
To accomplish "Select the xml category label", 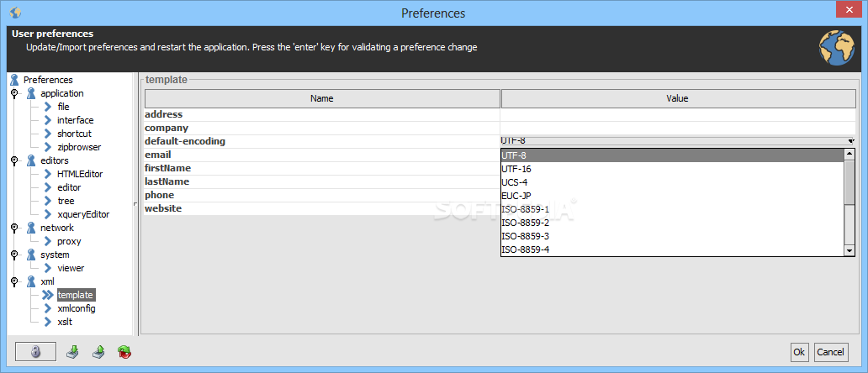I will [x=48, y=281].
